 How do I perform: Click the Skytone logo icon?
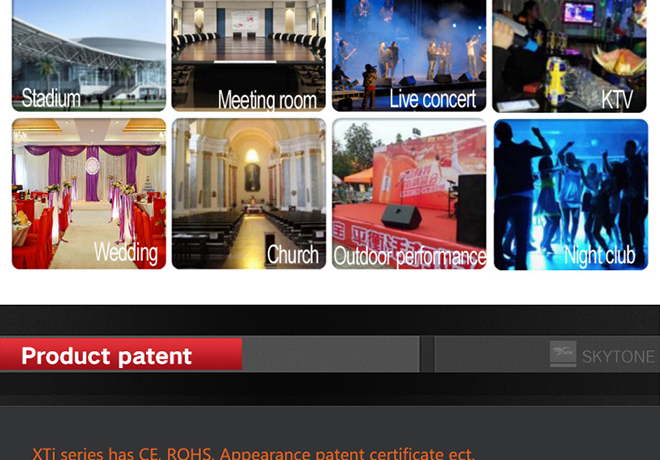[x=563, y=354]
